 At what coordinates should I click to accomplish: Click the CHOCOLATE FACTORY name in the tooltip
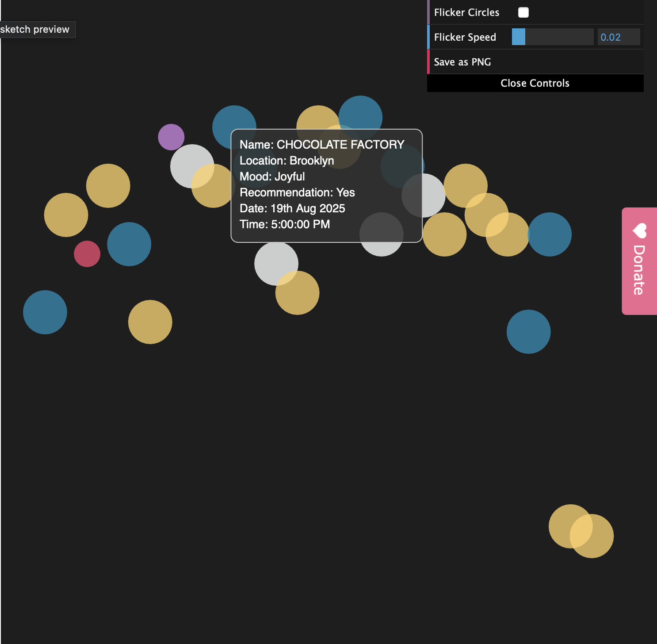pos(340,145)
